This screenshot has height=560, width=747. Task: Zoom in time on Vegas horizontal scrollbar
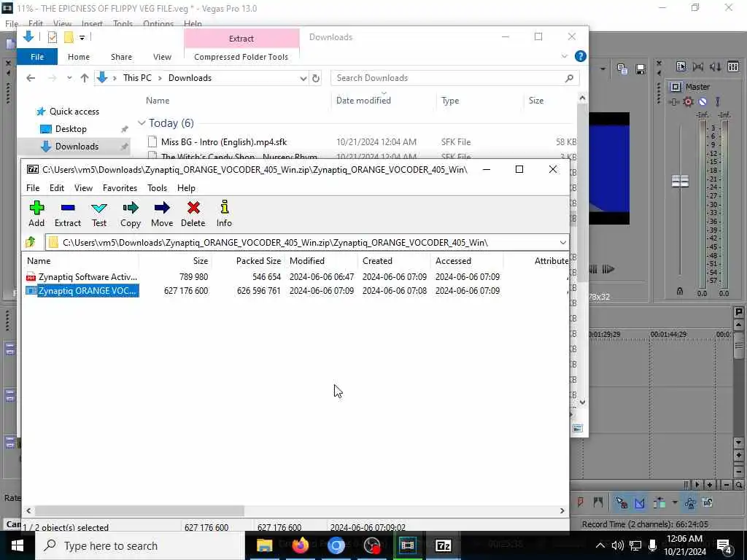pos(710,485)
